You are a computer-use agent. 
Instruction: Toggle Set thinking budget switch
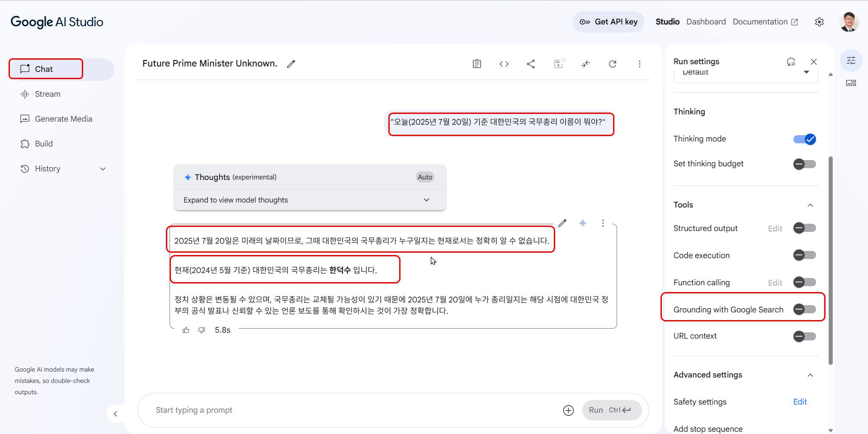pos(805,164)
